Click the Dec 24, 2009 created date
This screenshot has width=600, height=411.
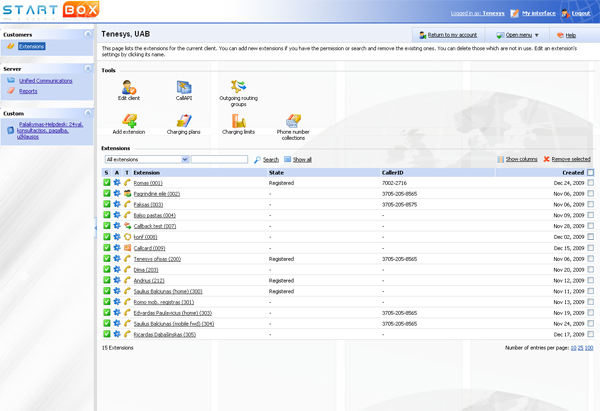click(x=569, y=183)
